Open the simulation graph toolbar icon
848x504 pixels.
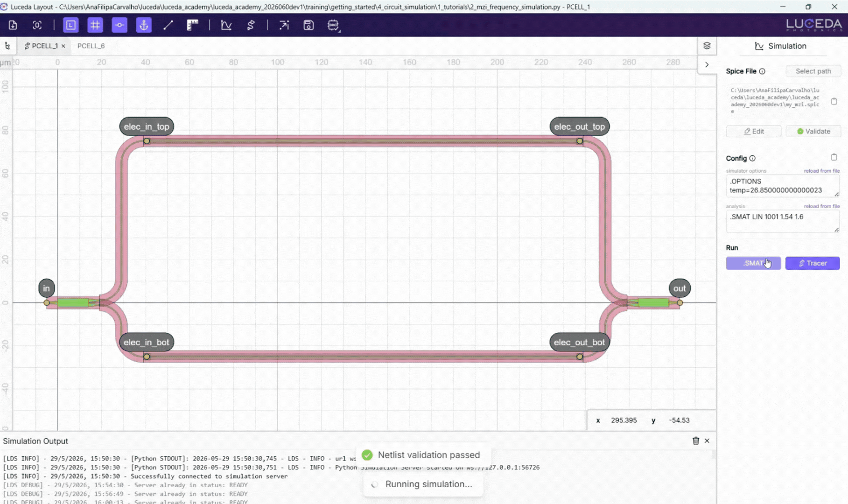[x=226, y=25]
